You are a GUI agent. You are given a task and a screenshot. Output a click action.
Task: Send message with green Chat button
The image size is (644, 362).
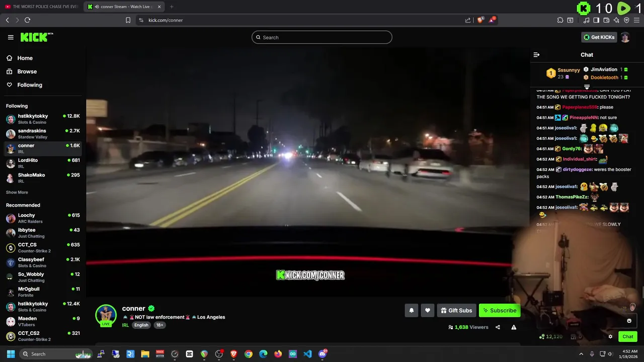pyautogui.click(x=628, y=337)
